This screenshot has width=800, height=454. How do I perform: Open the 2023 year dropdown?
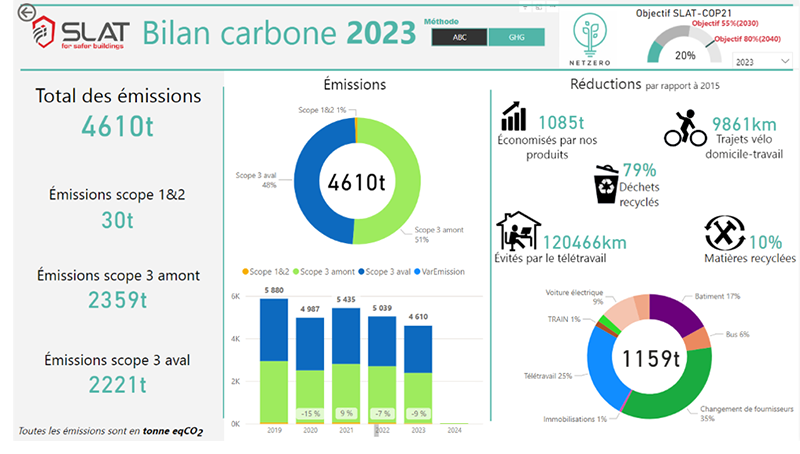761,61
